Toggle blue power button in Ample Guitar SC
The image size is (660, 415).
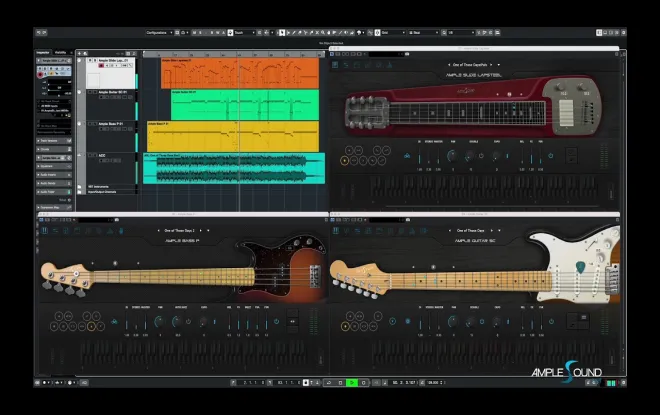[551, 321]
